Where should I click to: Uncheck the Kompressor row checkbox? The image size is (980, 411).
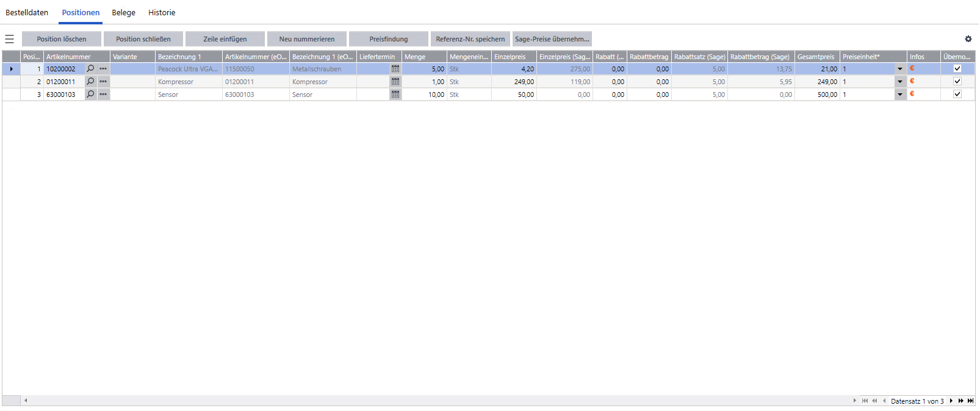point(957,82)
